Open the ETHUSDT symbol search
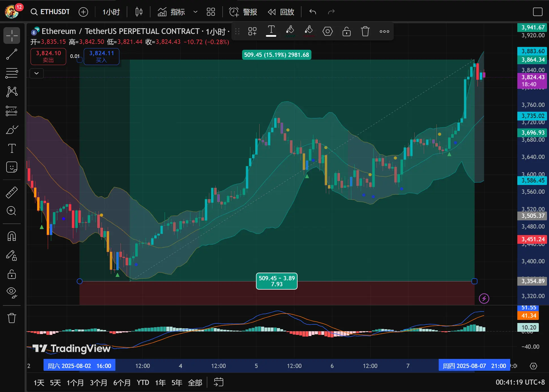Viewport: 549px width, 392px height. click(x=50, y=12)
